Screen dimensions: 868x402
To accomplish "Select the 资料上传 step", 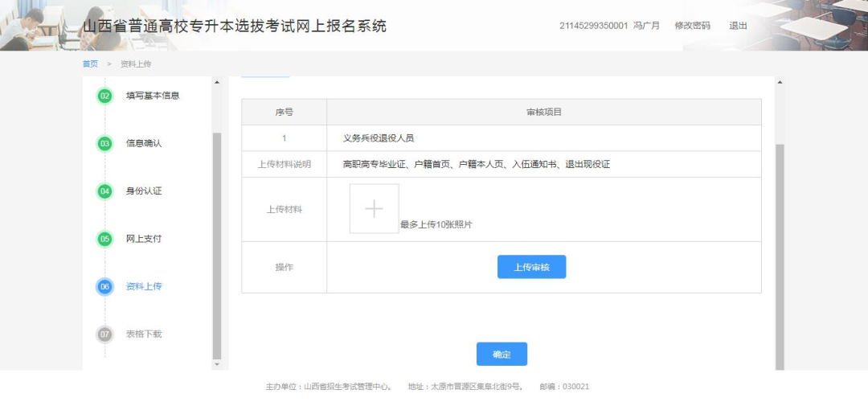I will coord(144,286).
